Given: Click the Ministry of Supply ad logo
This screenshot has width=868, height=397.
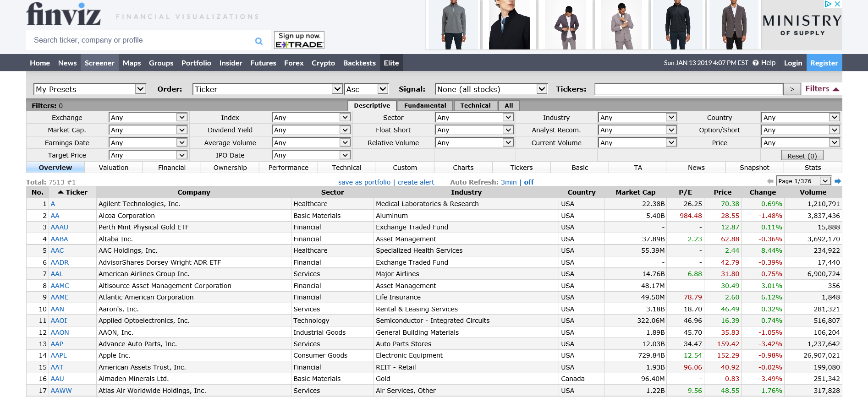Looking at the screenshot, I should pos(802,25).
